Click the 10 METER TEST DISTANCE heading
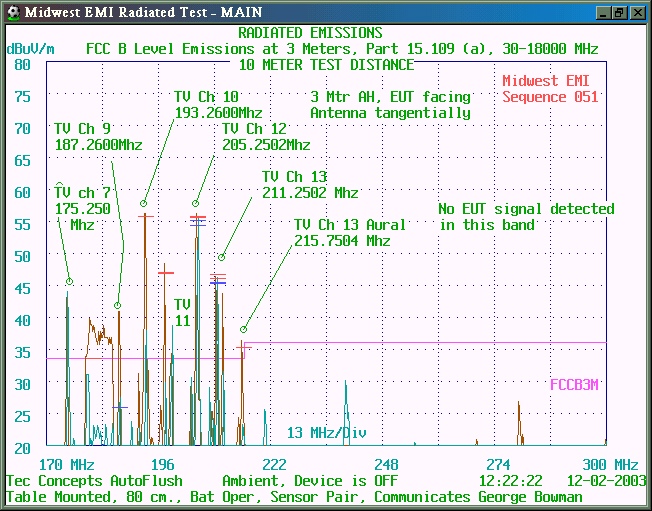Image resolution: width=652 pixels, height=511 pixels. pyautogui.click(x=326, y=65)
